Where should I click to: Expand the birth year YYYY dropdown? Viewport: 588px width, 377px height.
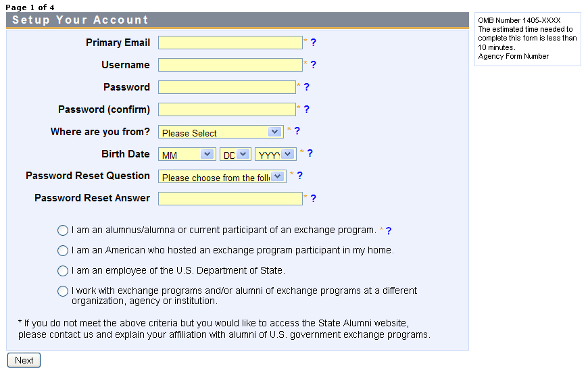coord(275,154)
